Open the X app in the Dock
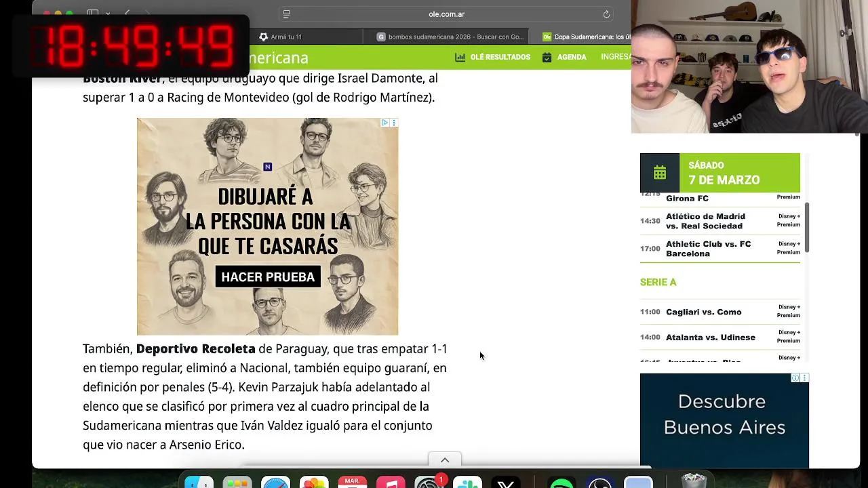 click(x=506, y=483)
